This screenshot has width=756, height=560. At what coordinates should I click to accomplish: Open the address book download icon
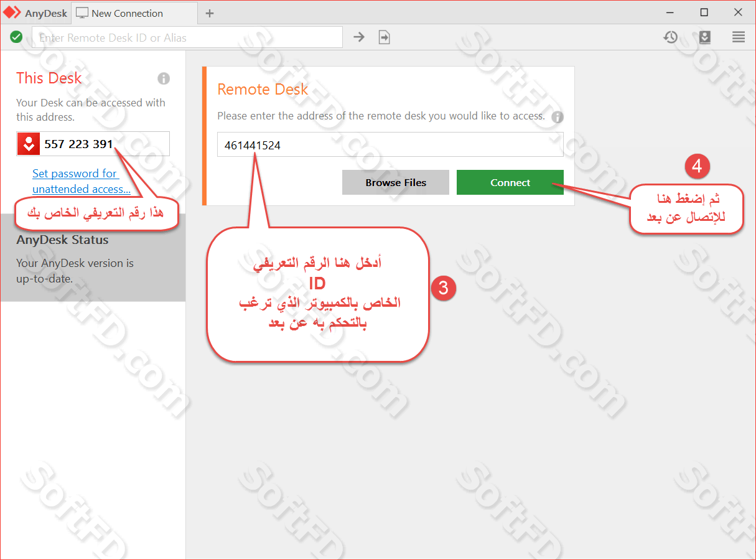pos(704,37)
